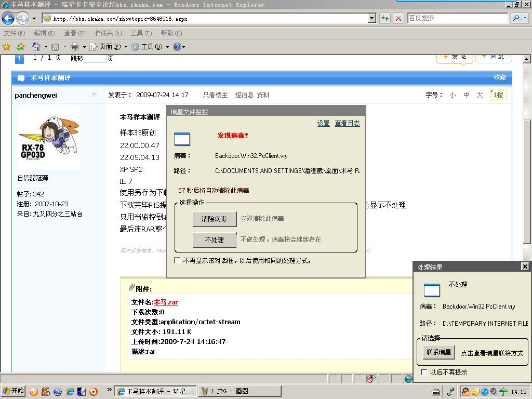The height and width of the screenshot is (399, 532).
Task: Click the keyboard icon in taskbar
Action: coord(436,392)
